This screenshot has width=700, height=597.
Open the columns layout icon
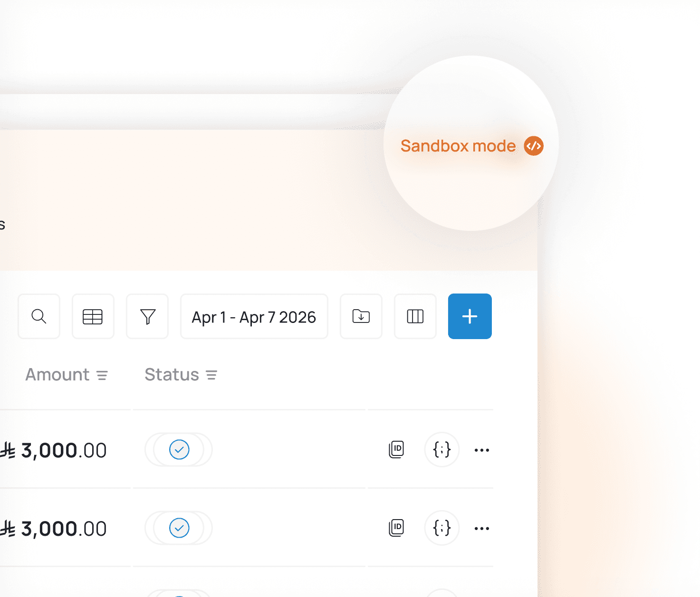415,316
